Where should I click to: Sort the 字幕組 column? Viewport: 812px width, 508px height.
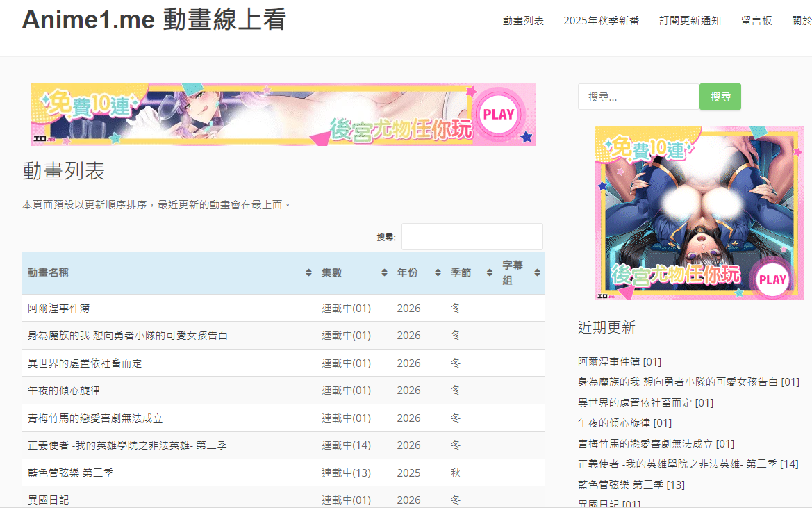pos(538,272)
